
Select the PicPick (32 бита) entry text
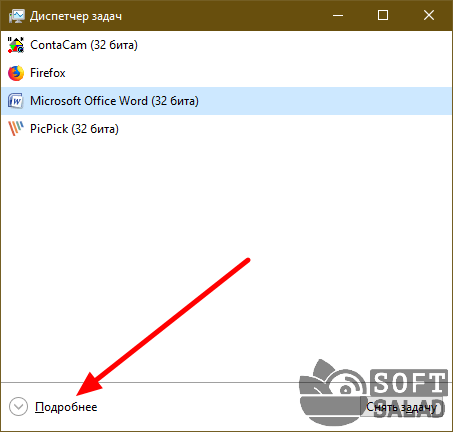click(x=74, y=129)
